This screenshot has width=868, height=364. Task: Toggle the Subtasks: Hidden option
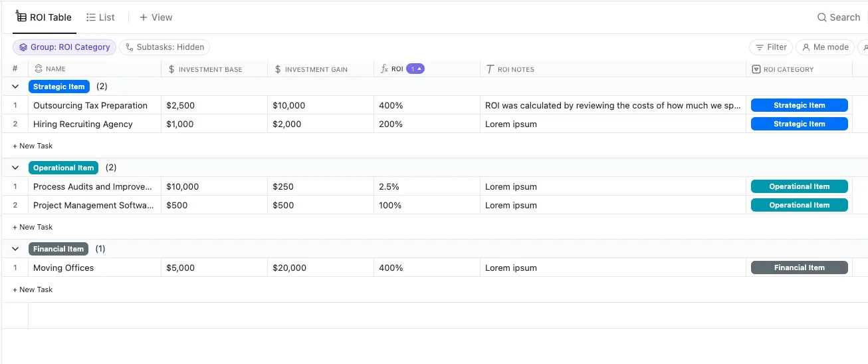click(165, 47)
